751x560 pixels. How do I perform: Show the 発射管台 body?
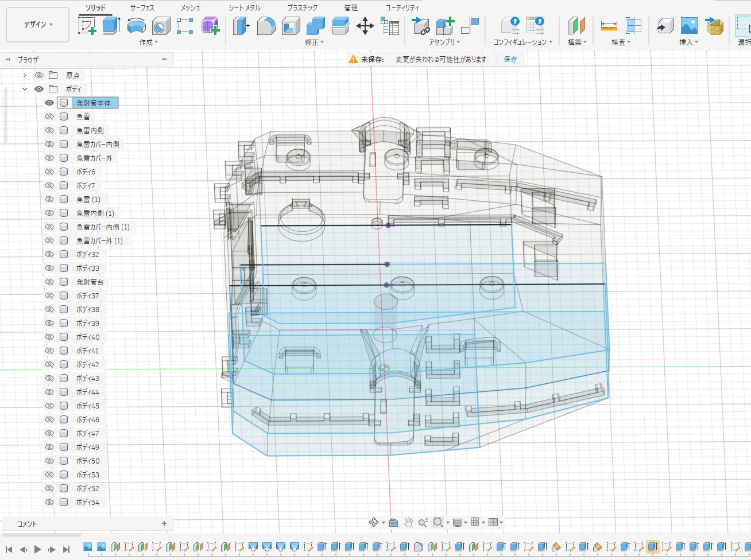49,282
